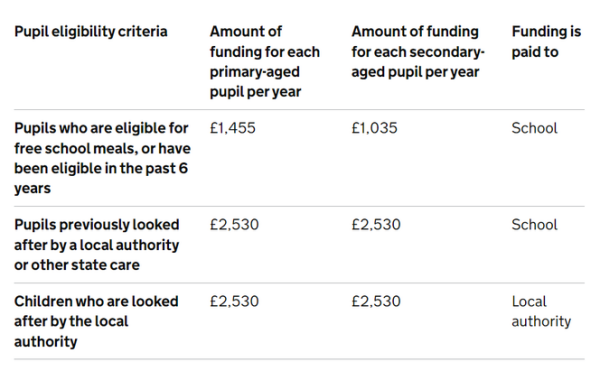Viewport: 600px width, 371px height.
Task: Click the secondary-aged pupil funding header
Action: click(x=418, y=52)
